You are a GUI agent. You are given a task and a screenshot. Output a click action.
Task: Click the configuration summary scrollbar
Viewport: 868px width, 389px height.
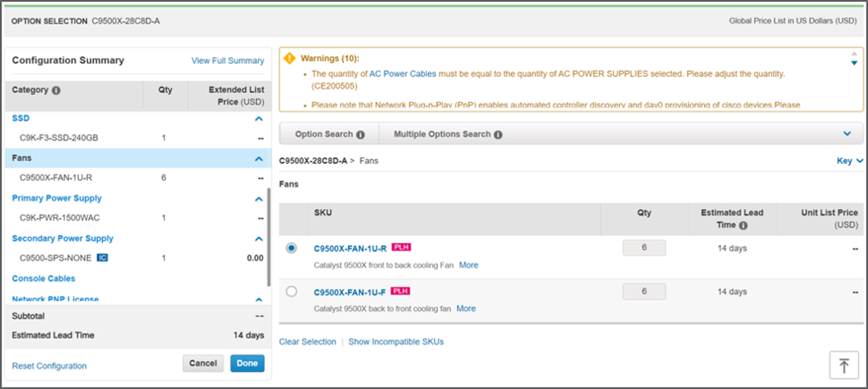tap(269, 237)
